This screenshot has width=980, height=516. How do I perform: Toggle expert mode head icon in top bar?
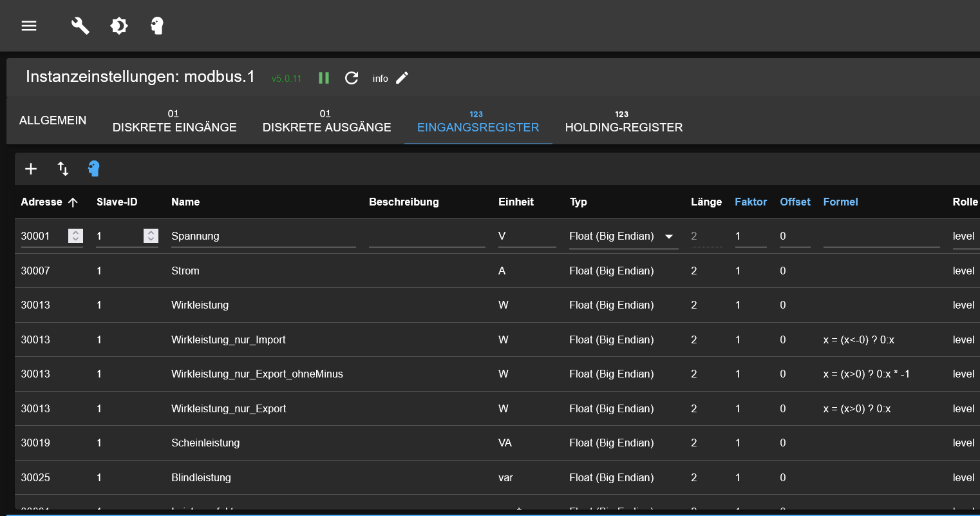pos(157,26)
